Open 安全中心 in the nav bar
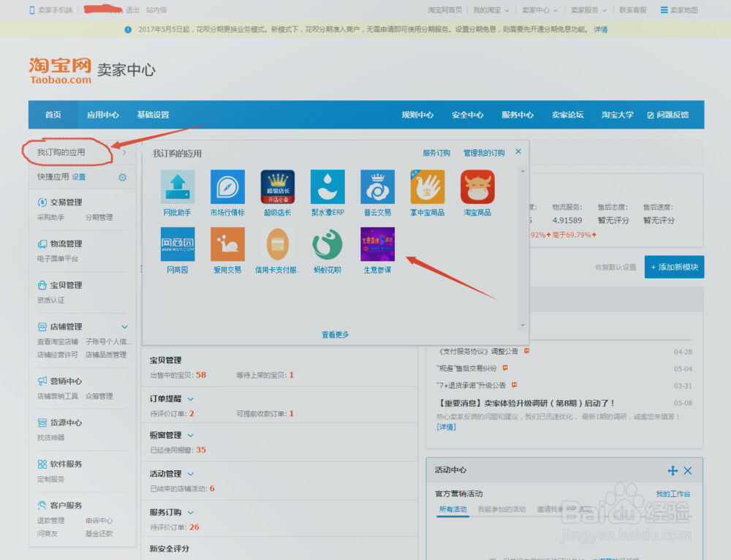Image resolution: width=731 pixels, height=560 pixels. (x=468, y=115)
